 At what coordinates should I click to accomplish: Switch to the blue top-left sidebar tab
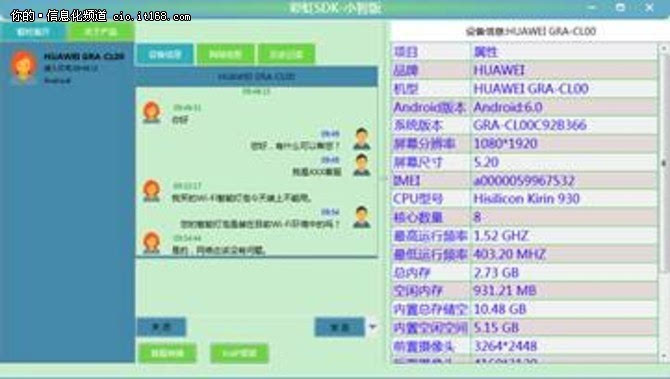pyautogui.click(x=33, y=32)
